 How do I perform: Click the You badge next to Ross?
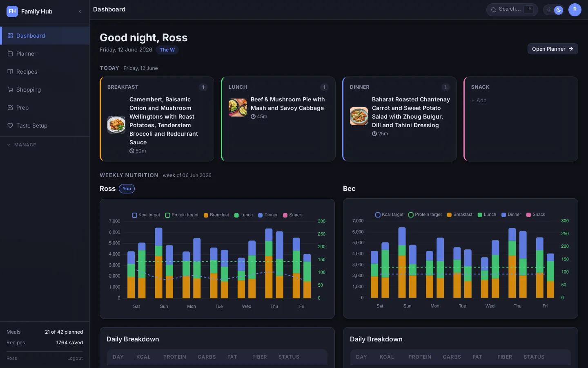127,188
